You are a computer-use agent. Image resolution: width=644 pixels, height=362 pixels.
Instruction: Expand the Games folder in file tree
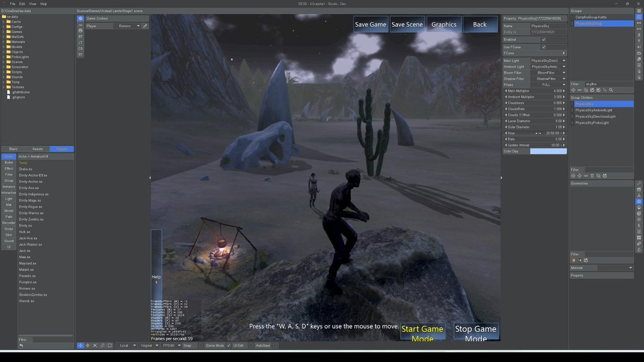[3, 32]
